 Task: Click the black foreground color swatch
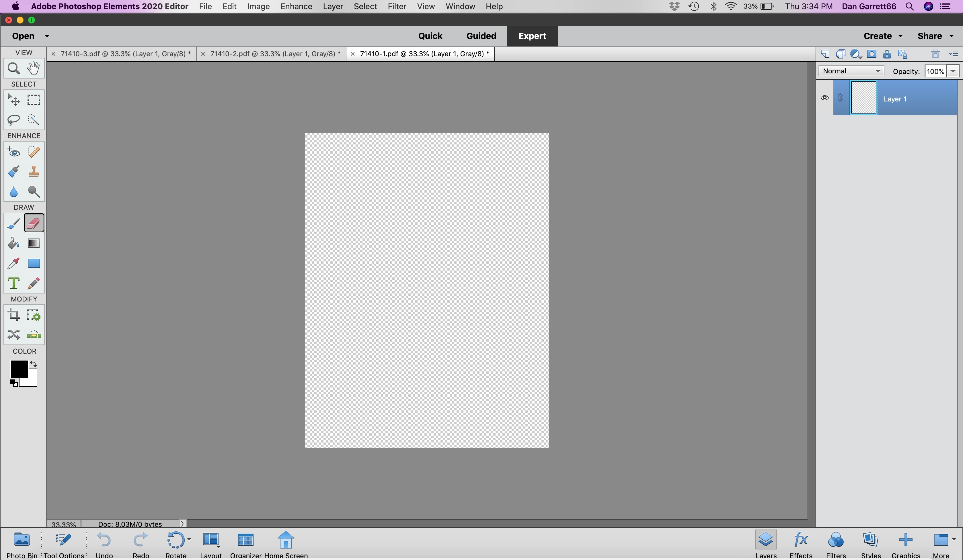tap(18, 369)
